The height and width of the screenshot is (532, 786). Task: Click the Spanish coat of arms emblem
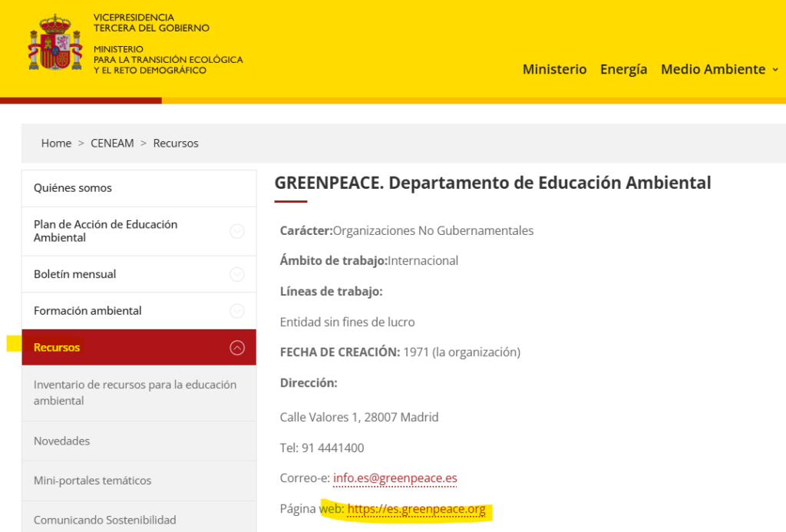pyautogui.click(x=54, y=45)
